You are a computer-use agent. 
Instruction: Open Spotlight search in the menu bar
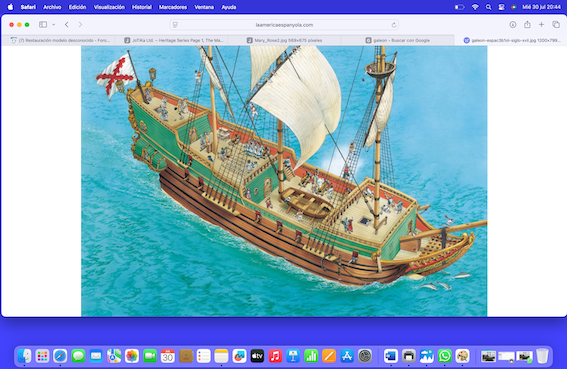(x=489, y=7)
